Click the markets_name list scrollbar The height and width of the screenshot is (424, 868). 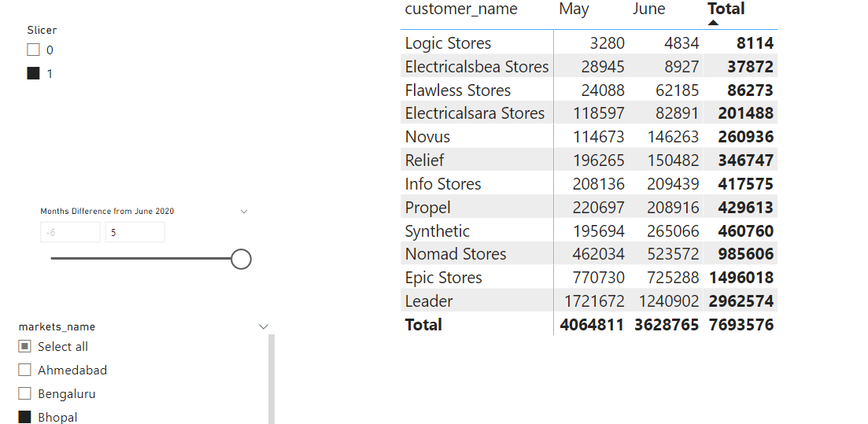(271, 379)
